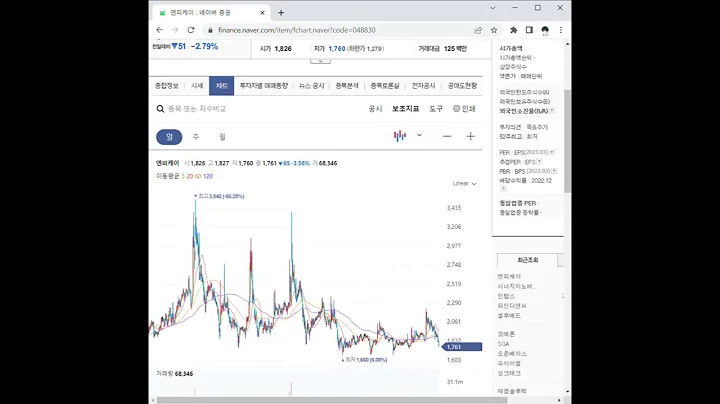720x404 pixels.
Task: Click the 공시 chart option
Action: pyautogui.click(x=375, y=109)
